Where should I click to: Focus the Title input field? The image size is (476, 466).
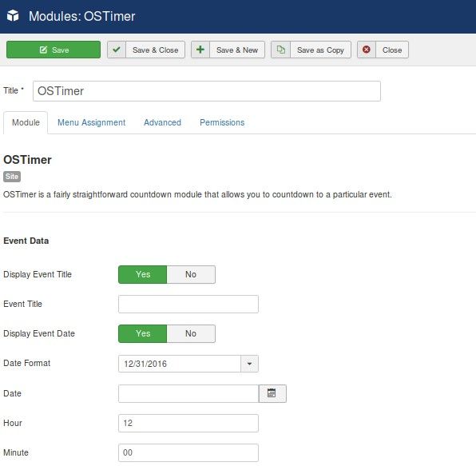click(206, 91)
